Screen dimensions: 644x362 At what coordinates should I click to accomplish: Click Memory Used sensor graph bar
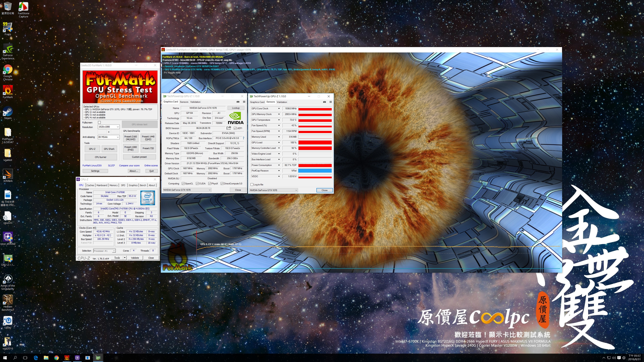click(x=315, y=137)
